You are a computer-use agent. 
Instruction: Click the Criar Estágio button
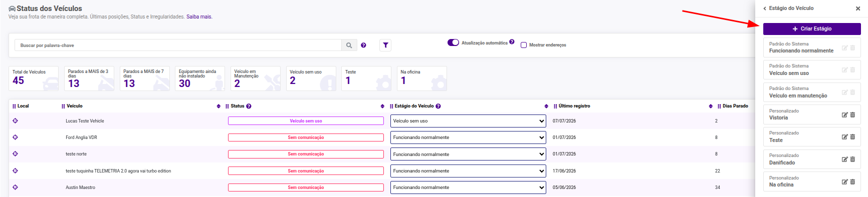[x=812, y=28]
